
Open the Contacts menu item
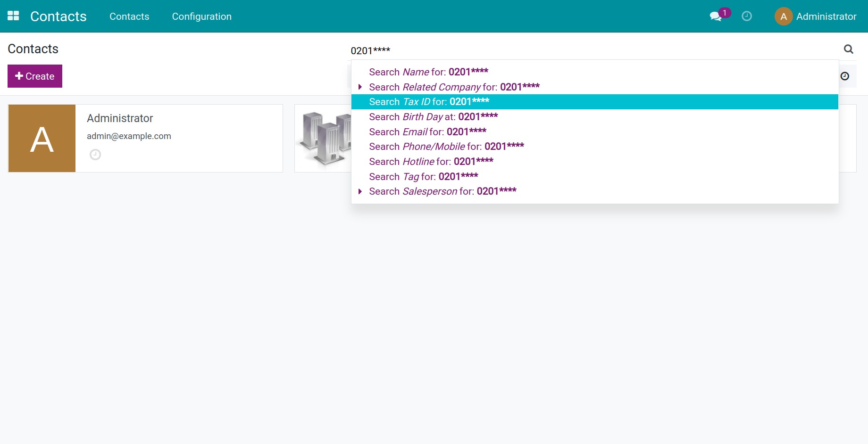129,16
